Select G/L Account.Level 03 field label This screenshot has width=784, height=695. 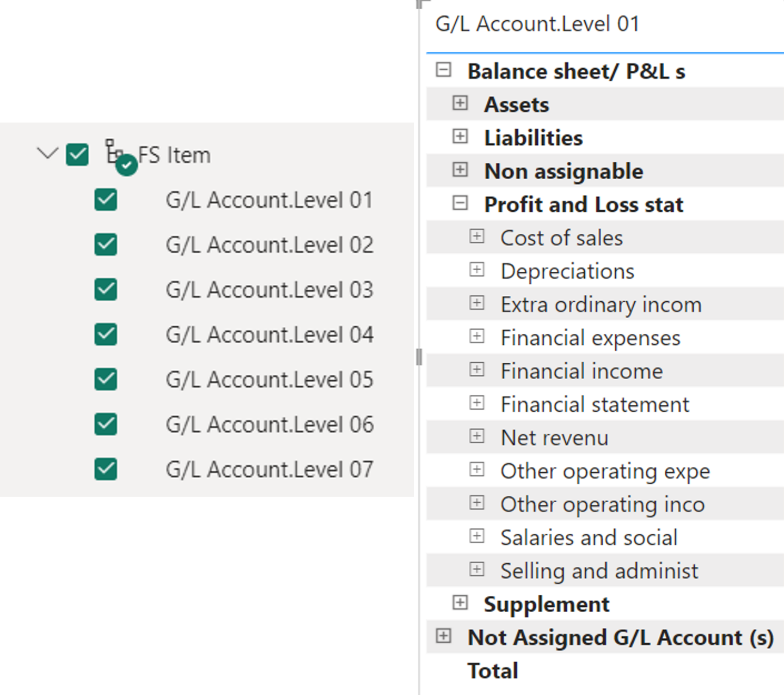click(x=269, y=290)
